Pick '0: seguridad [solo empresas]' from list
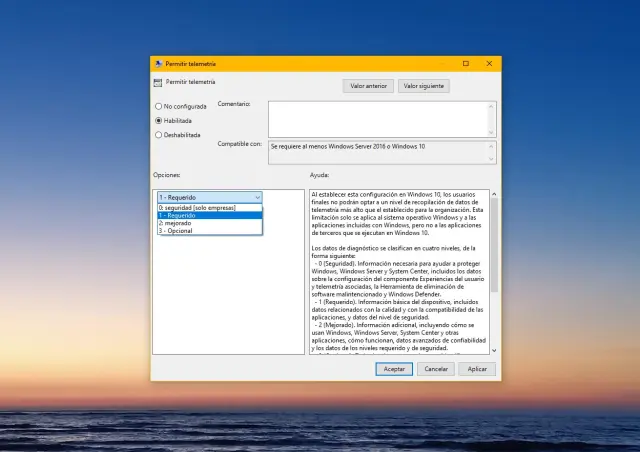Screen dimensions: 640x452 click(209, 207)
